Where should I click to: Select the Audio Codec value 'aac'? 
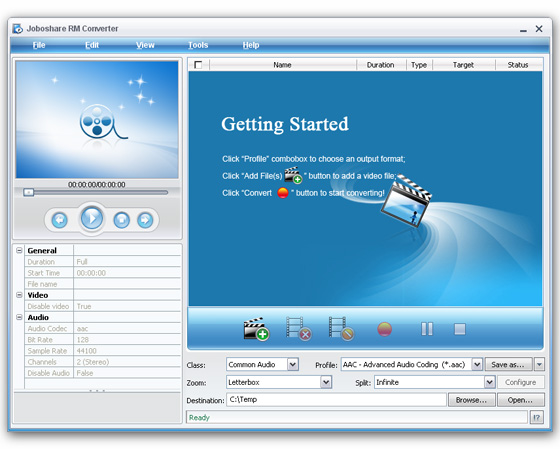(x=82, y=329)
